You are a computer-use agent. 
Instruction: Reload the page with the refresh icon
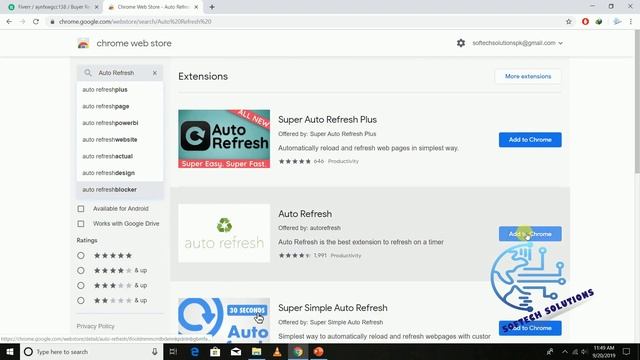pyautogui.click(x=36, y=22)
